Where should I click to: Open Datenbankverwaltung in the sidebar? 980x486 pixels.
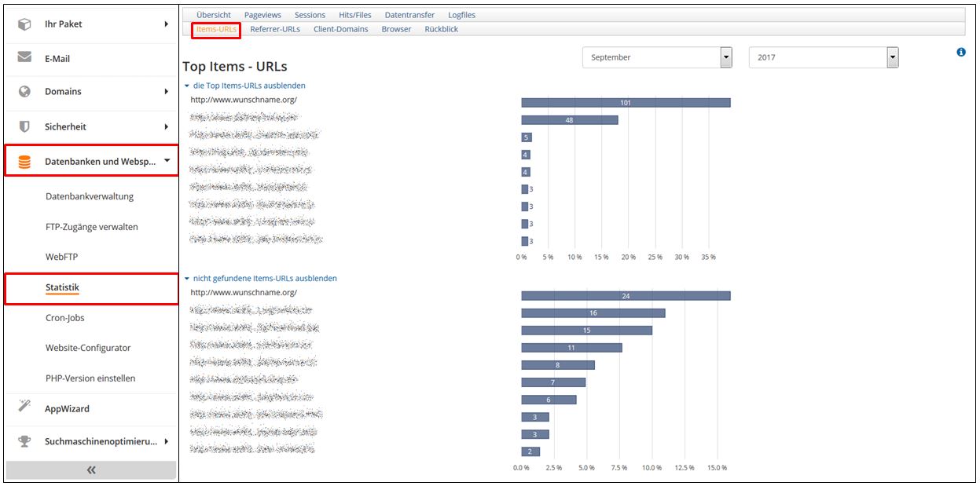[90, 196]
